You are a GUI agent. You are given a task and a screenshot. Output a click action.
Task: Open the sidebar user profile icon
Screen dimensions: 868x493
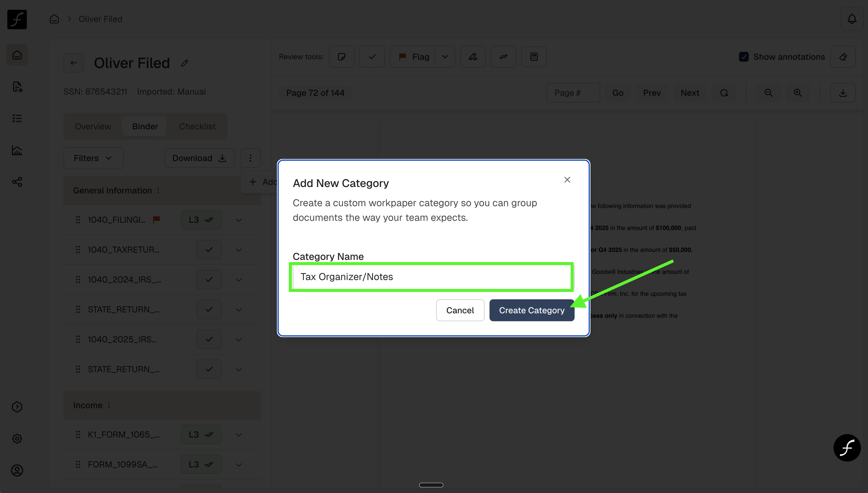(x=17, y=470)
